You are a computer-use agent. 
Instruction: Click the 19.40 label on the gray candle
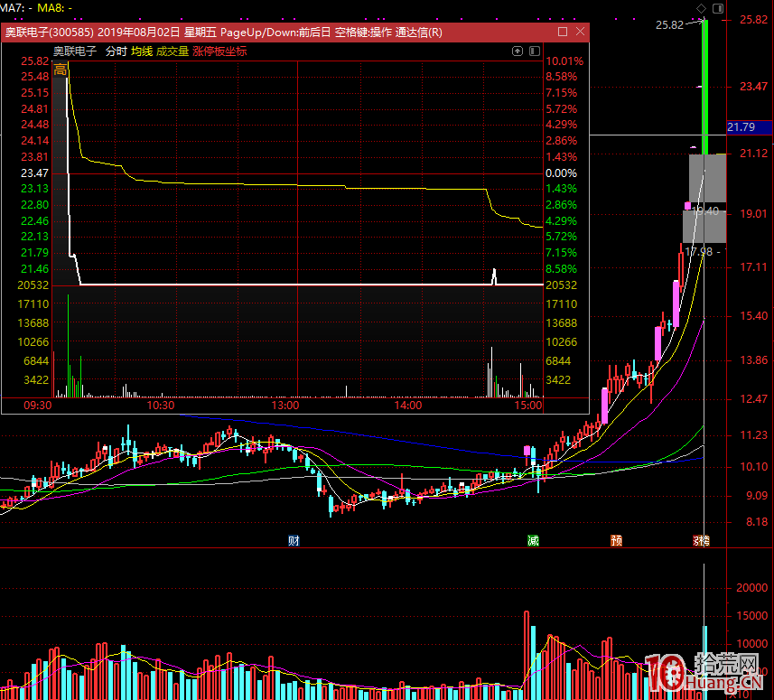tap(704, 211)
